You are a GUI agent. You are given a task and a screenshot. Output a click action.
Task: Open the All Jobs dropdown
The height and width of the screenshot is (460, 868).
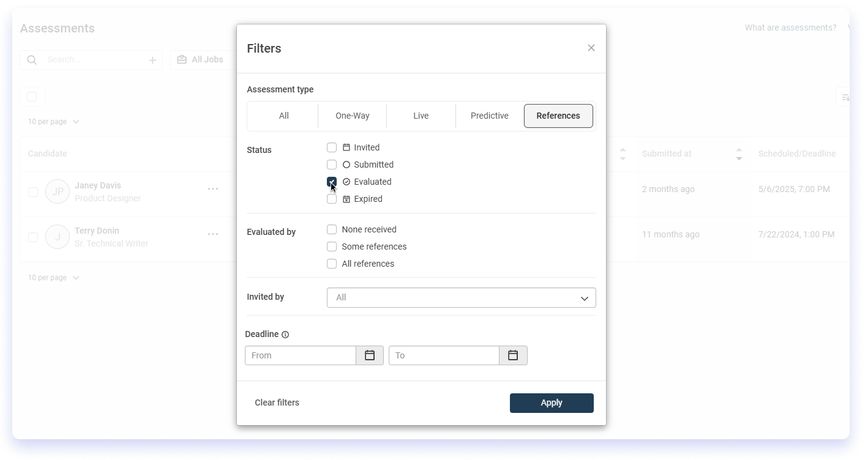coord(201,60)
